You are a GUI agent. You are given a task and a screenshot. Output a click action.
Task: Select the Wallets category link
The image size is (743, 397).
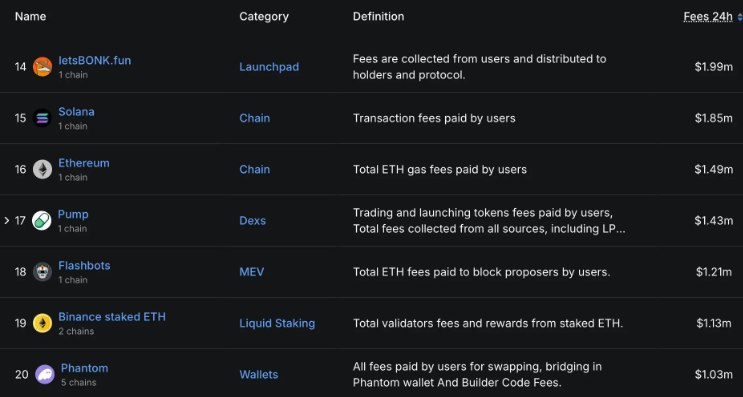tap(259, 374)
